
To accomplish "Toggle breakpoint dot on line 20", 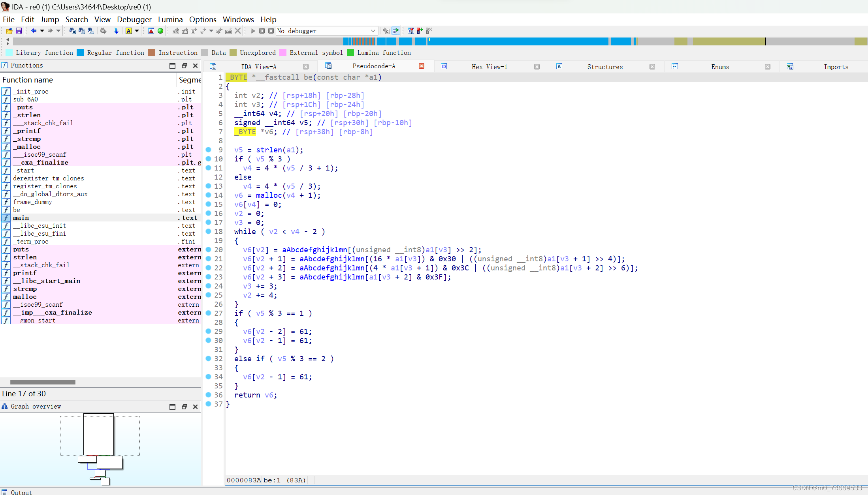I will (x=208, y=249).
